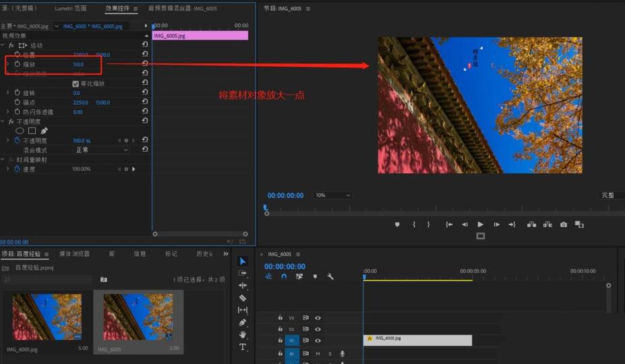Screen dimensions: 625x364
Task: Switch to the Lumetri 范围 tab
Action: pyautogui.click(x=71, y=9)
